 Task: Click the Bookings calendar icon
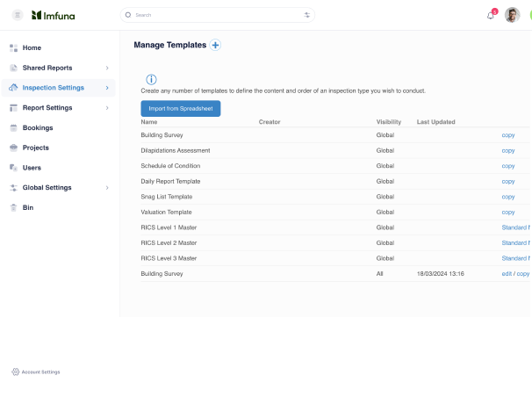pos(13,127)
